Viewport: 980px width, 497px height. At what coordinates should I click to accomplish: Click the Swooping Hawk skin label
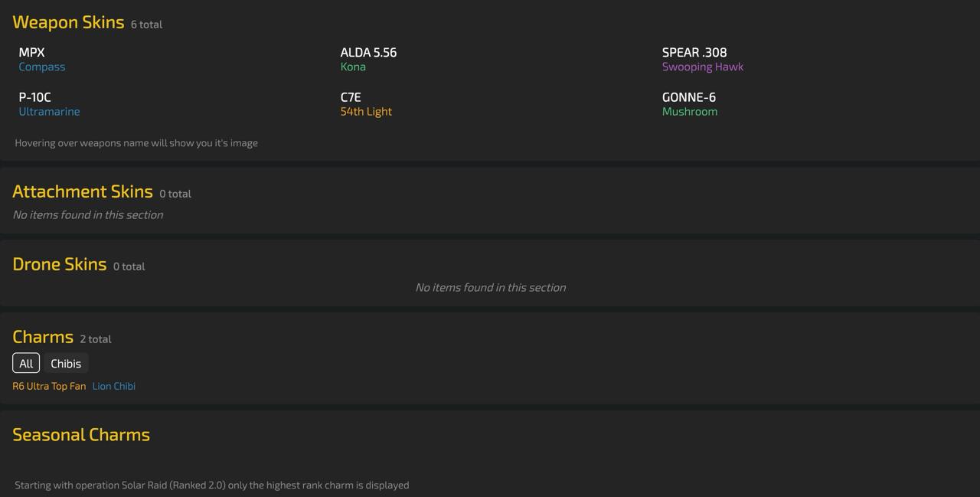(x=702, y=67)
